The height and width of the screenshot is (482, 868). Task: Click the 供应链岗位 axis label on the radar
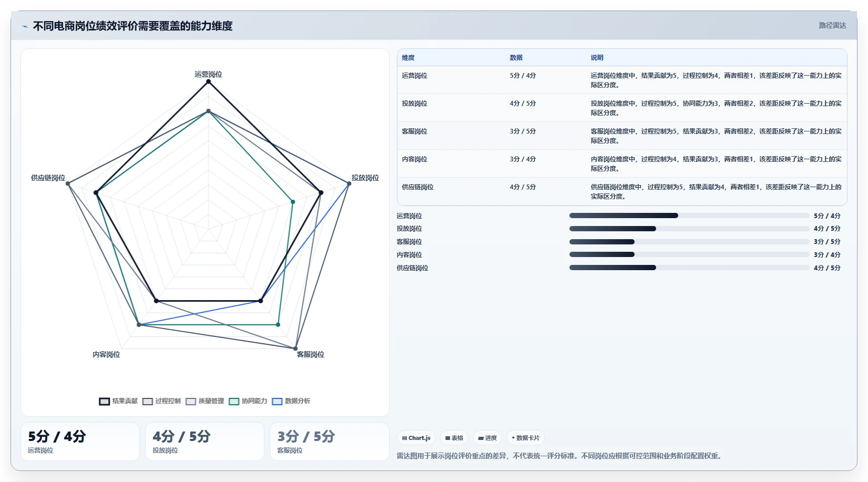48,178
